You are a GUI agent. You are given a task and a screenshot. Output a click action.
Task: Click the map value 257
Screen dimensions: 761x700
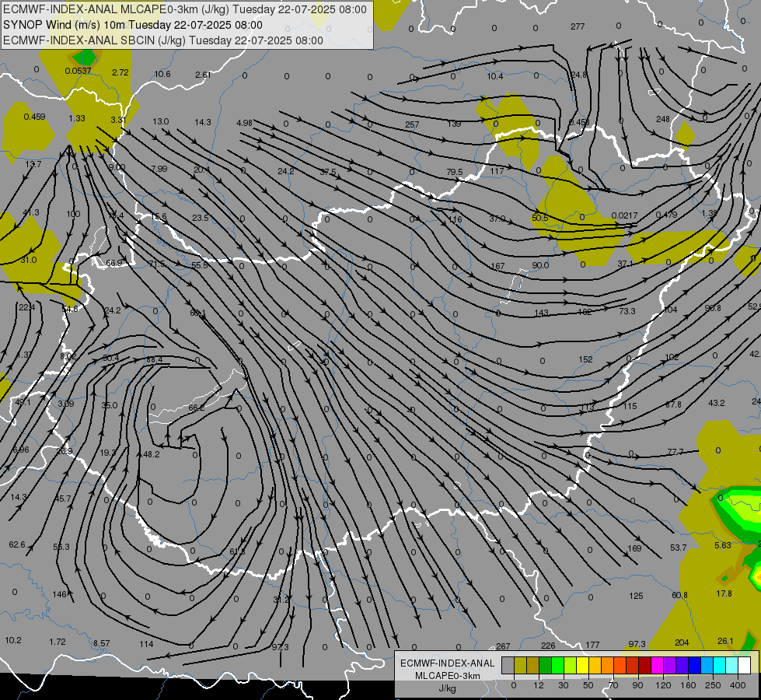(412, 124)
